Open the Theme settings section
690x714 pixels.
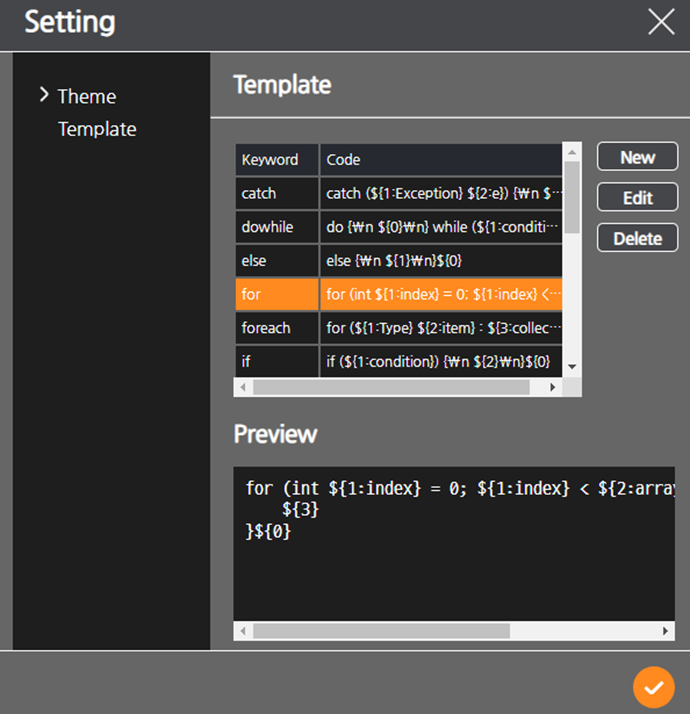tap(87, 96)
